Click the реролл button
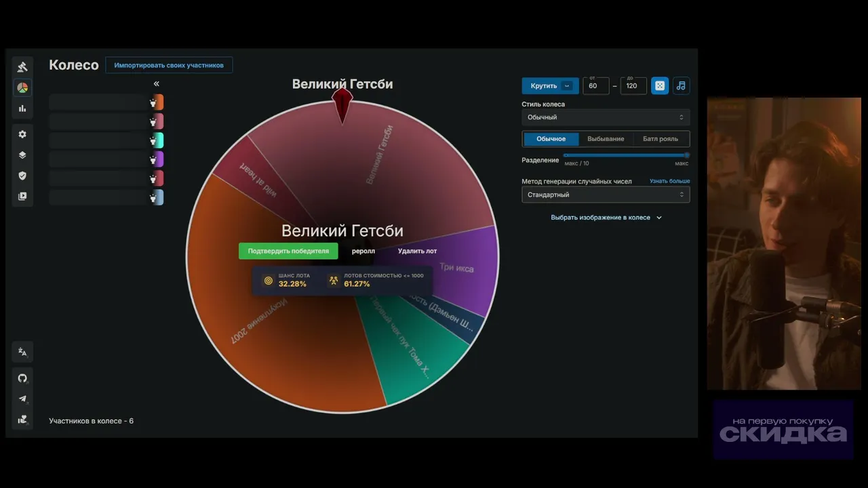868x488 pixels. (363, 251)
